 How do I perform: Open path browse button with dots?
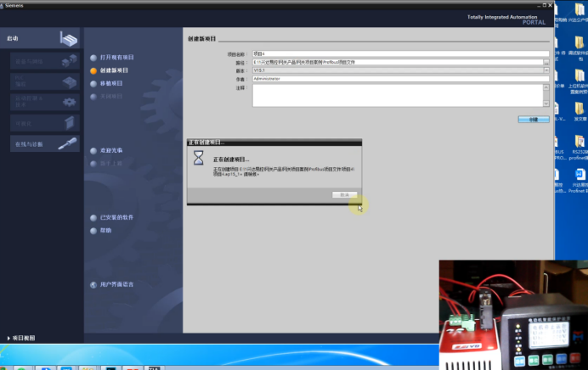tap(546, 62)
